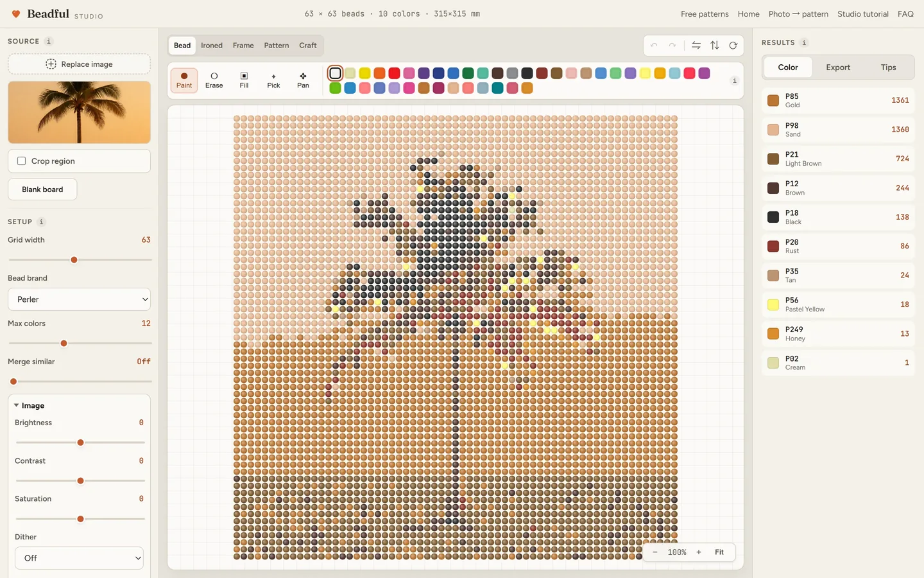This screenshot has height=578, width=924.
Task: Select the Erase tool
Action: coord(214,80)
